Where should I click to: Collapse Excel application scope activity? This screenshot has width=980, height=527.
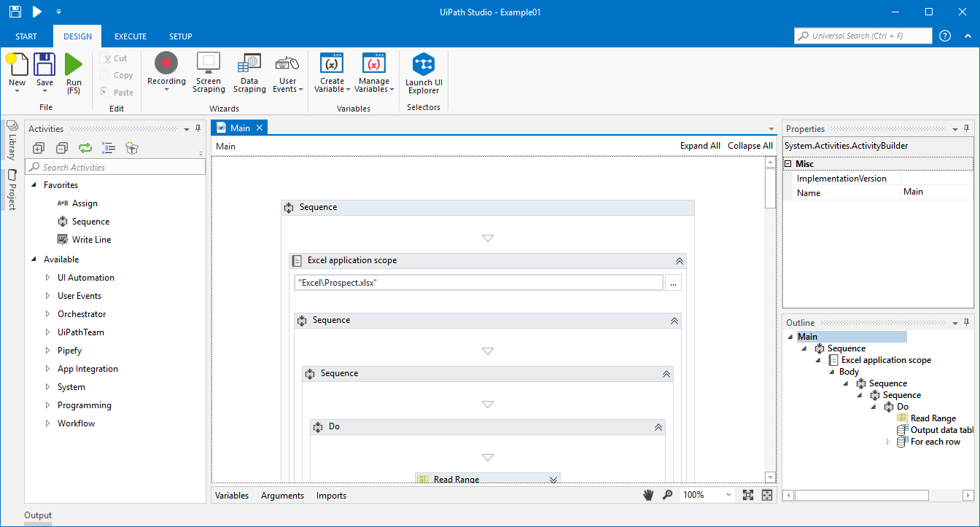[x=679, y=260]
